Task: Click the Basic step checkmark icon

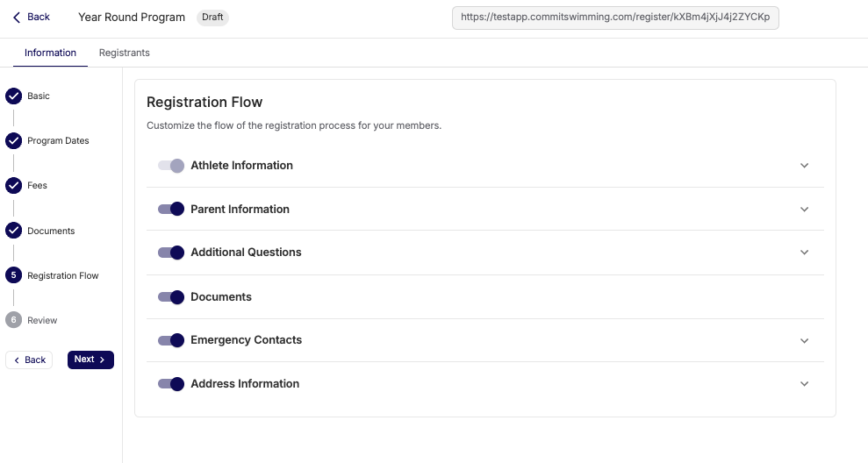Action: pos(14,96)
